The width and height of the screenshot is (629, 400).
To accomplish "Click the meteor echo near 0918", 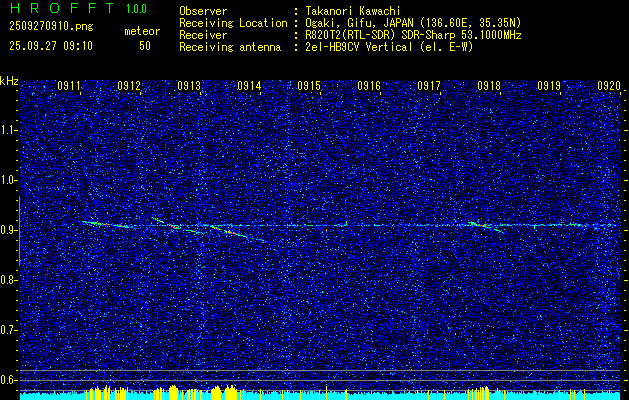I will pos(484,226).
